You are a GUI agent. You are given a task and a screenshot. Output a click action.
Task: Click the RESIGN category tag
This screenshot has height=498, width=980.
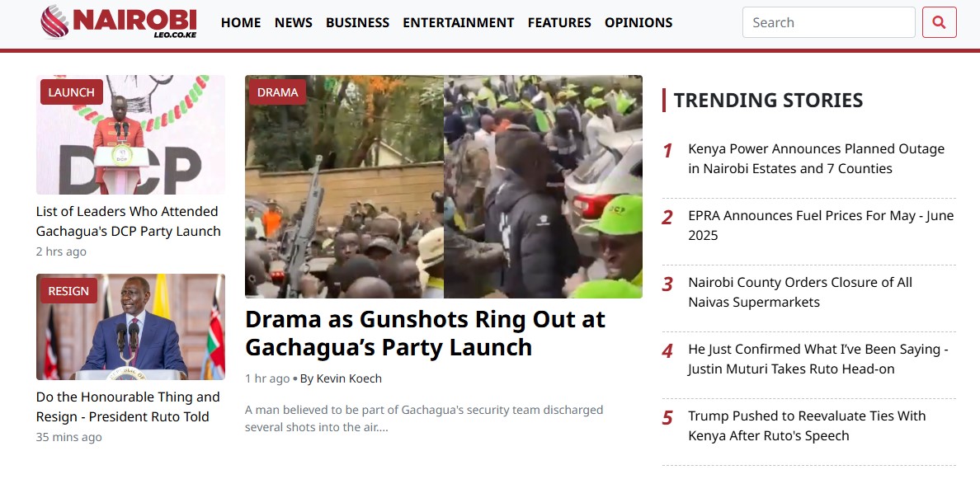68,291
